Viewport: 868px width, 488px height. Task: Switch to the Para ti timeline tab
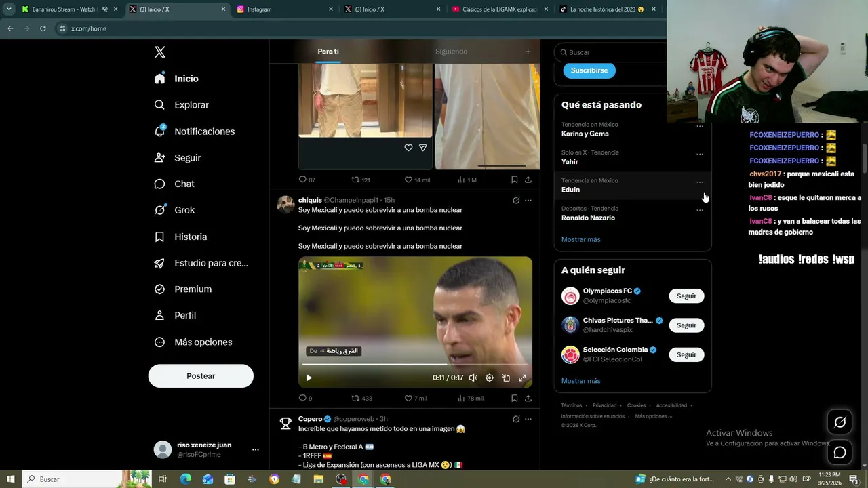(x=328, y=52)
